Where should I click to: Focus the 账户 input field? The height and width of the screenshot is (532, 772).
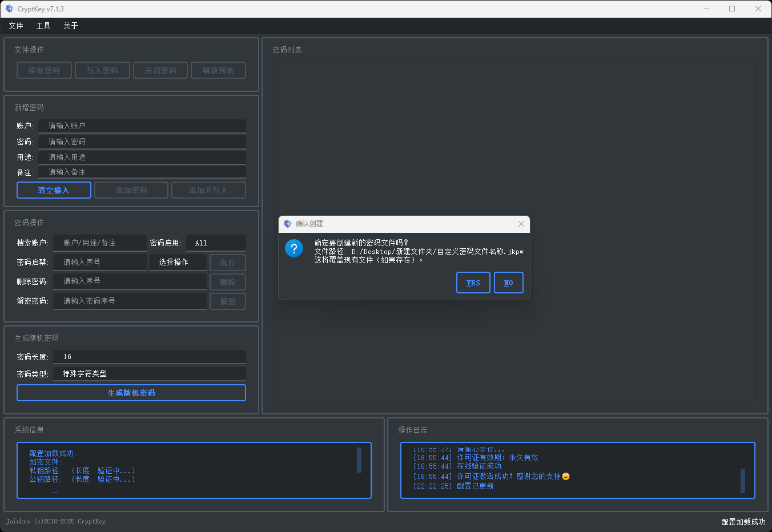(x=142, y=126)
